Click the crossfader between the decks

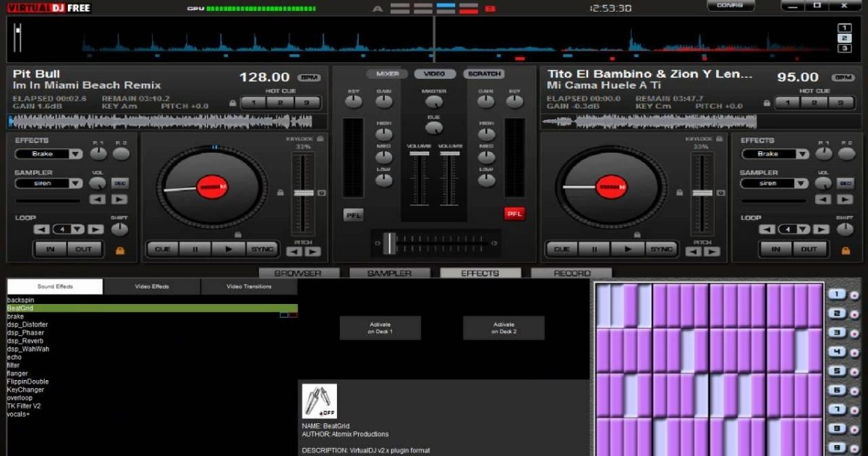[388, 242]
